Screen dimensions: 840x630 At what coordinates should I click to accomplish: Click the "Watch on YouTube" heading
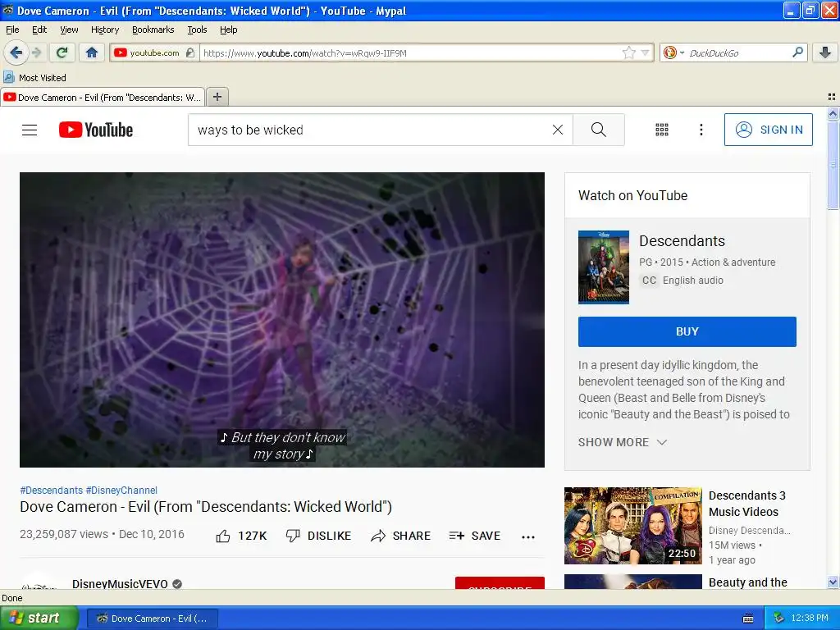pyautogui.click(x=632, y=195)
